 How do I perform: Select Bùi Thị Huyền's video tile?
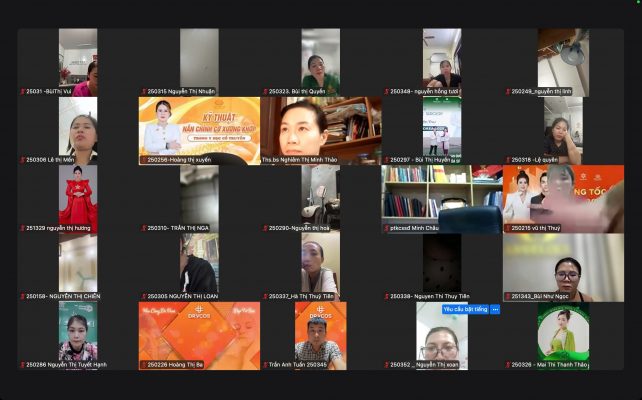click(x=441, y=128)
